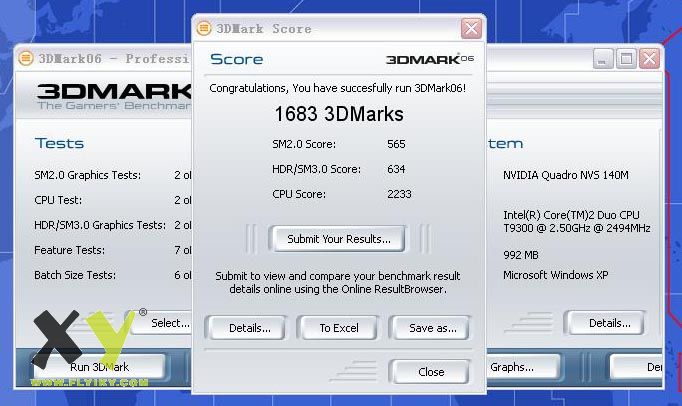This screenshot has height=406, width=682.
Task: Click the 3DMARK06 logo in Score dialog
Action: (430, 59)
